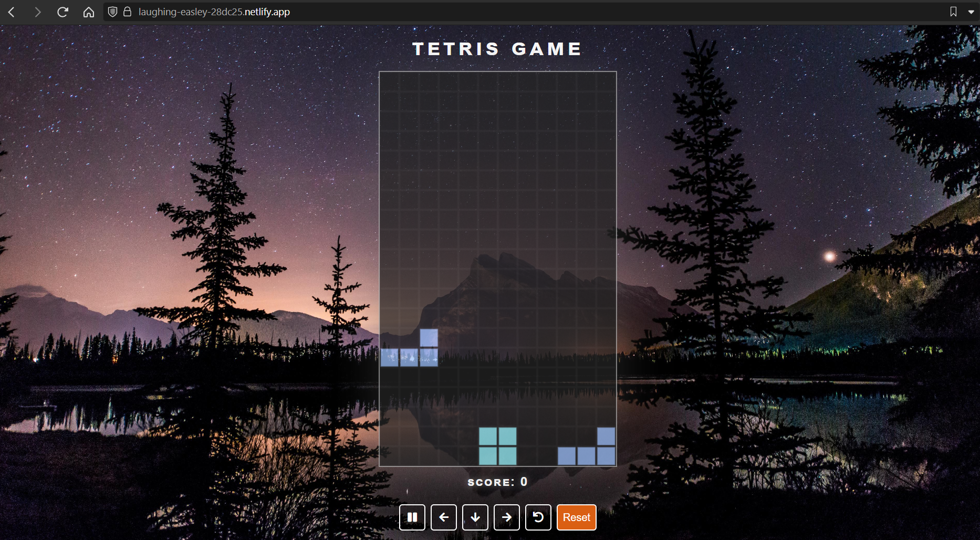
Task: View site security via the padlock icon
Action: (x=127, y=12)
